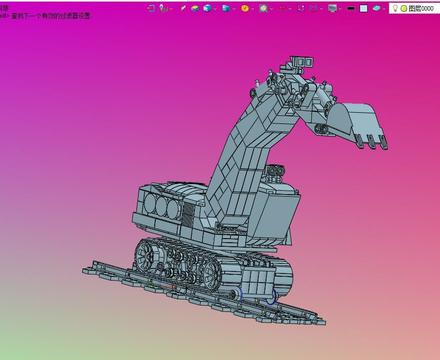Toggle the green circle layer status indicator
Image resolution: width=440 pixels, height=360 pixels.
pos(404,9)
